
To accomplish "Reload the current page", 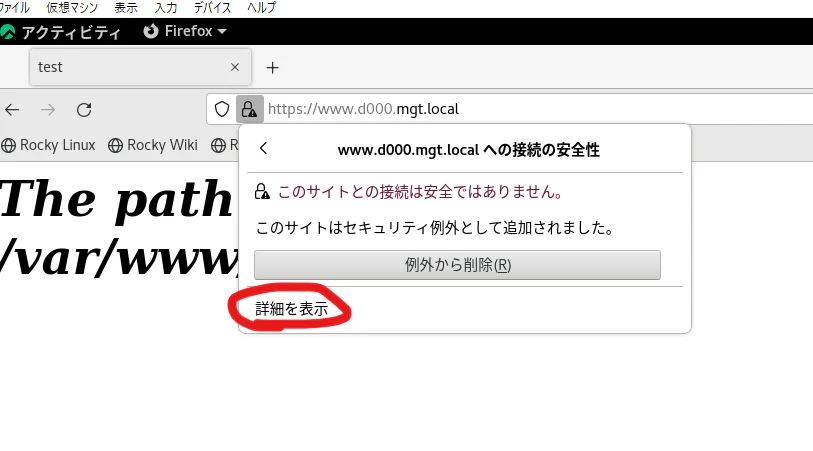I will coord(84,109).
